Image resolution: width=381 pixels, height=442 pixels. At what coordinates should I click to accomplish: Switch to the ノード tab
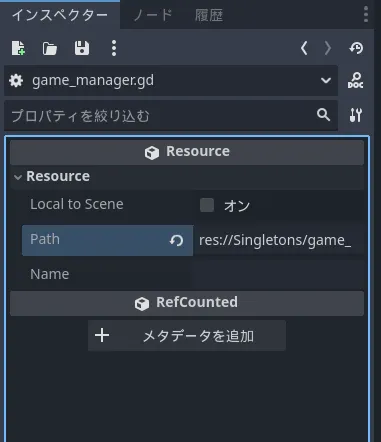click(153, 15)
